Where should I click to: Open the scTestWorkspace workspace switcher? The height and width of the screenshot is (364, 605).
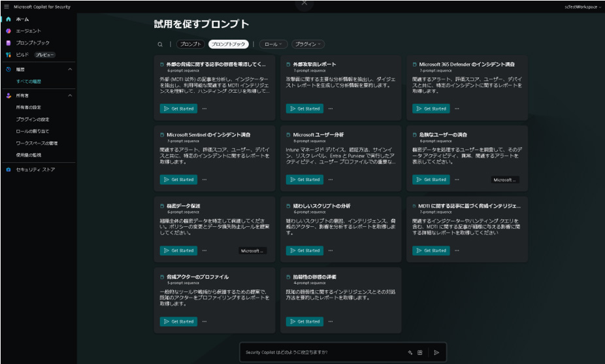[x=583, y=7]
